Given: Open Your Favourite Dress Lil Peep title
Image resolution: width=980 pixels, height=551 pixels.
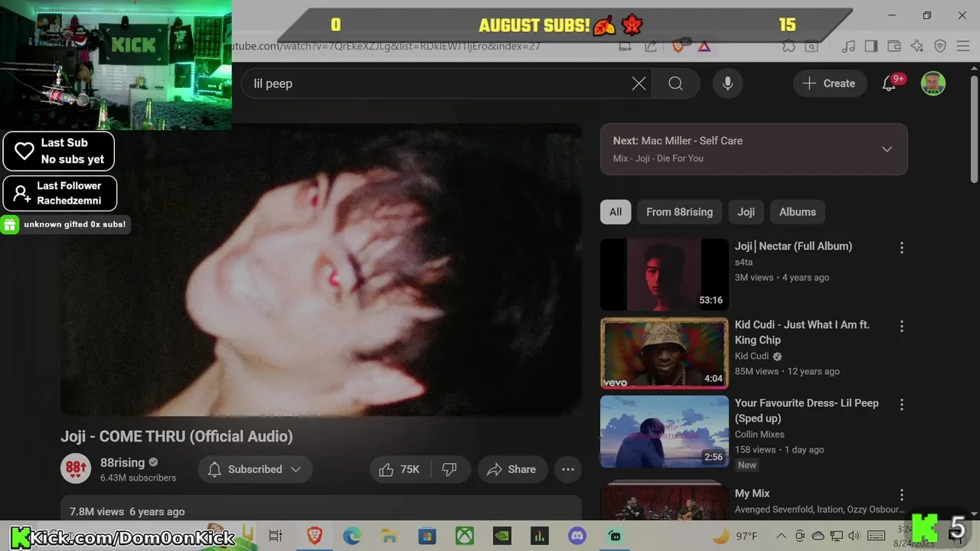Looking at the screenshot, I should click(x=806, y=410).
